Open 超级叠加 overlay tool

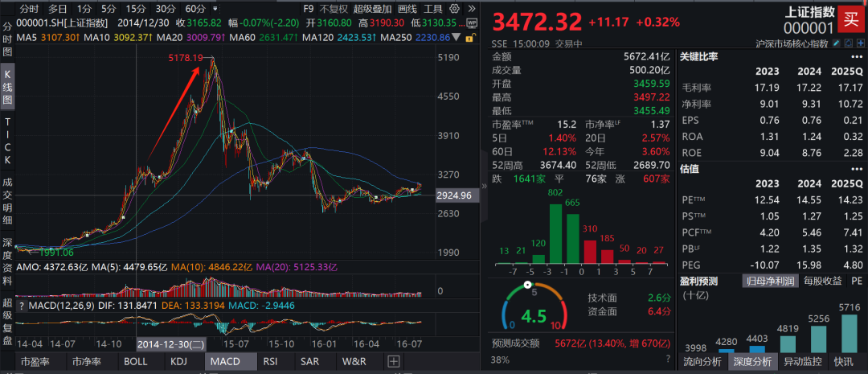(x=372, y=9)
